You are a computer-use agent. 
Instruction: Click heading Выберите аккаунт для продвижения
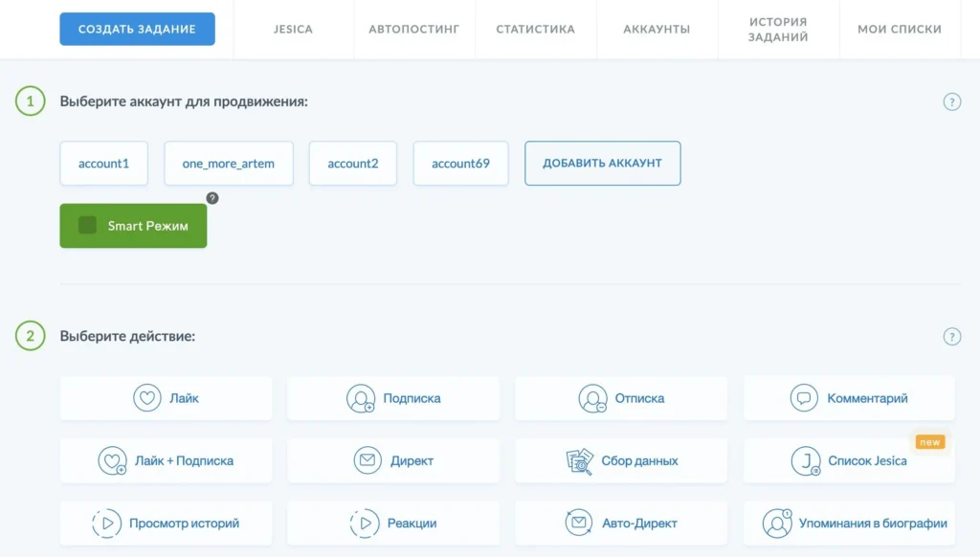click(x=184, y=101)
